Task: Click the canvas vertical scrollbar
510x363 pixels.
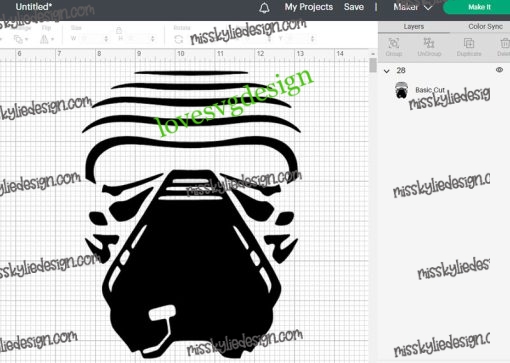Action: 373,65
